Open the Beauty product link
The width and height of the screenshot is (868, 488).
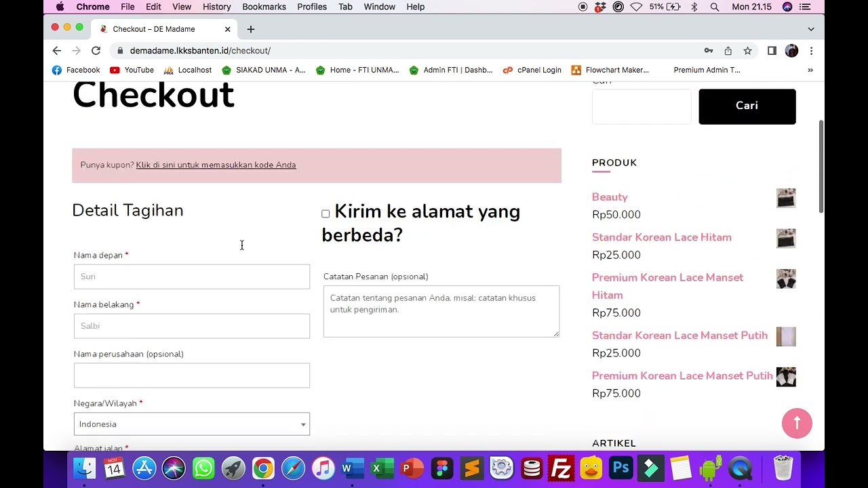tap(610, 197)
